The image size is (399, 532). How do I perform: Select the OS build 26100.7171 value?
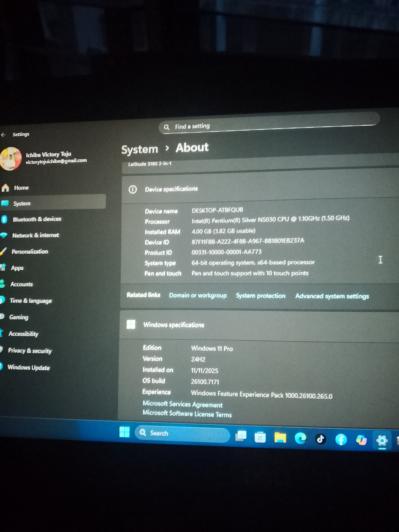tap(205, 382)
